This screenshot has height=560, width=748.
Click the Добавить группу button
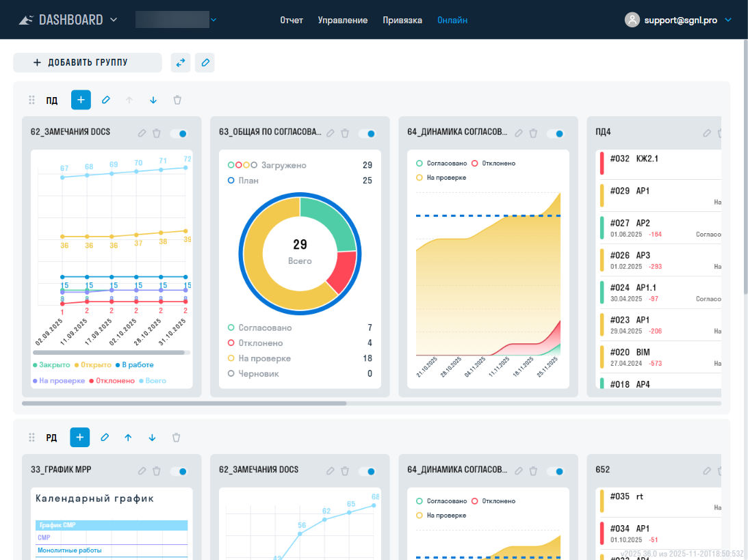click(87, 63)
